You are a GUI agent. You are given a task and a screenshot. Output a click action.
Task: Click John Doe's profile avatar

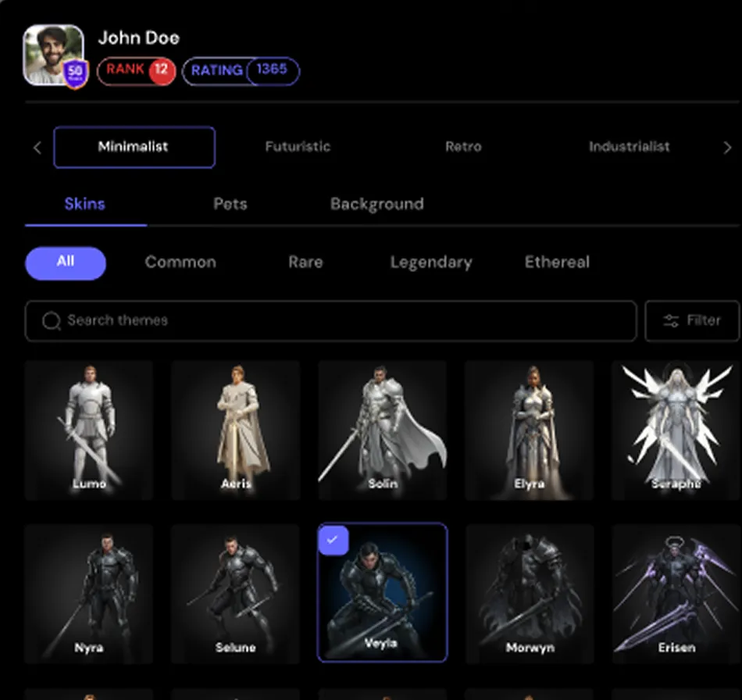click(x=53, y=55)
